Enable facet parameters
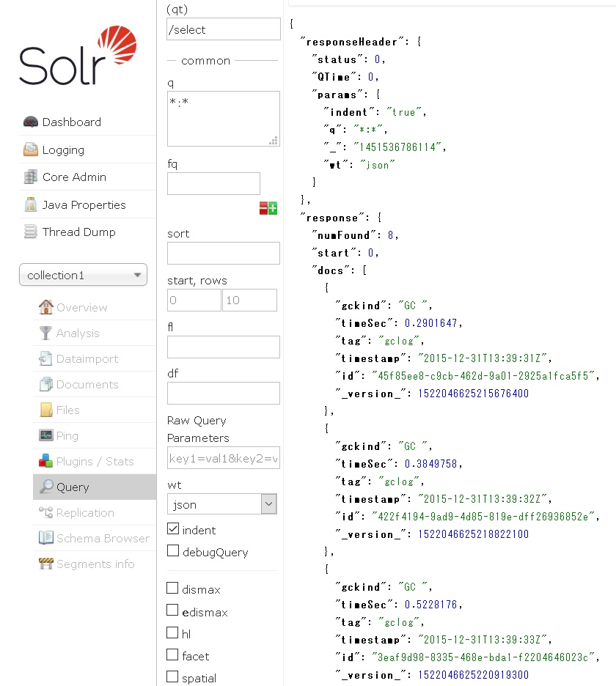This screenshot has width=616, height=686. point(172,655)
